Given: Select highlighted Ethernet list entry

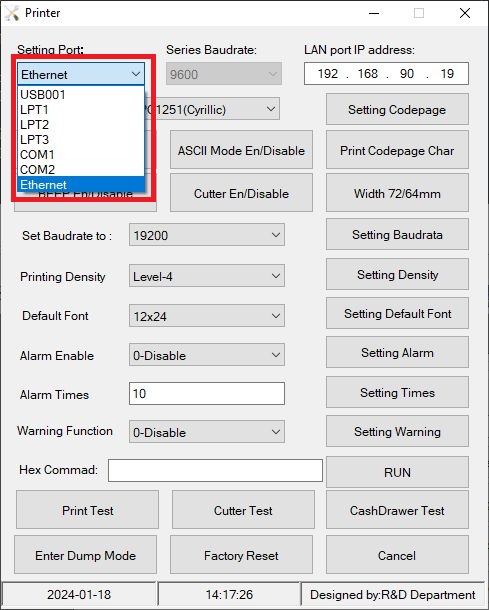Looking at the screenshot, I should (81, 184).
